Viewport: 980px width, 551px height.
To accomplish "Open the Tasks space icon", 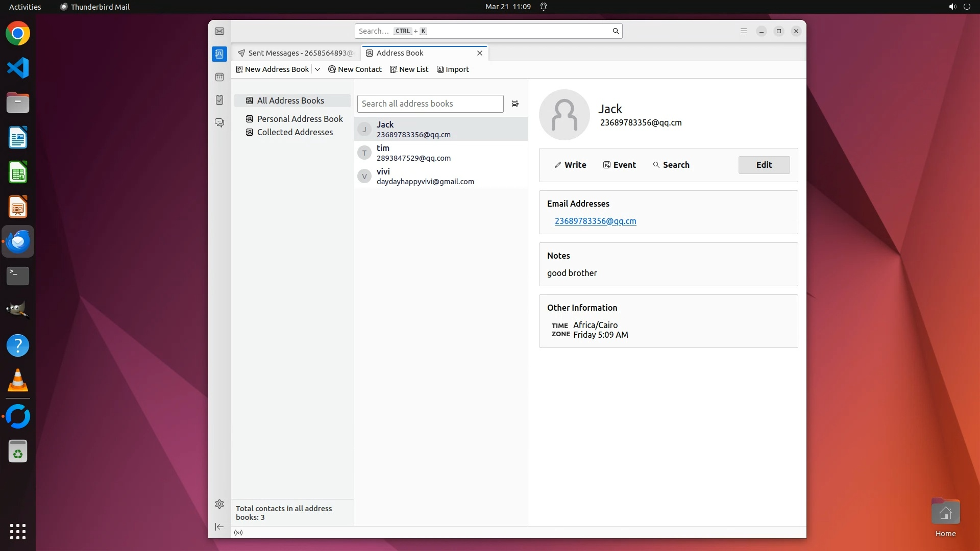I will (219, 100).
